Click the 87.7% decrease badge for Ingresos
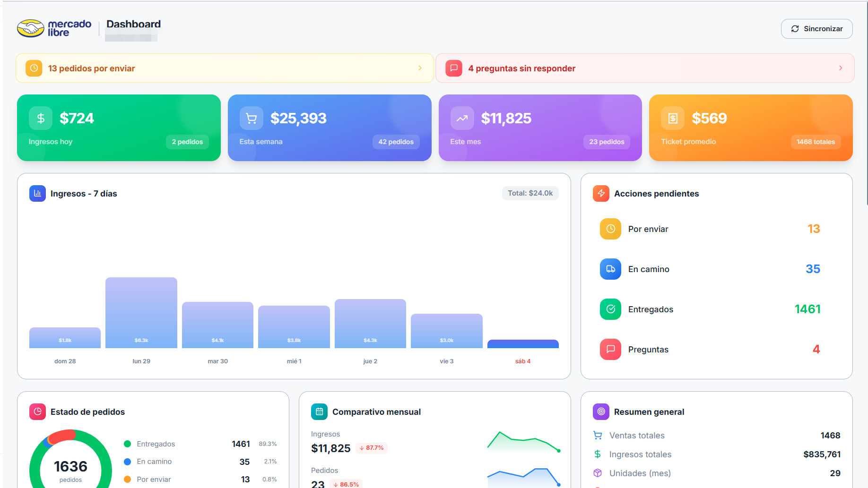The width and height of the screenshot is (868, 488). 372,448
